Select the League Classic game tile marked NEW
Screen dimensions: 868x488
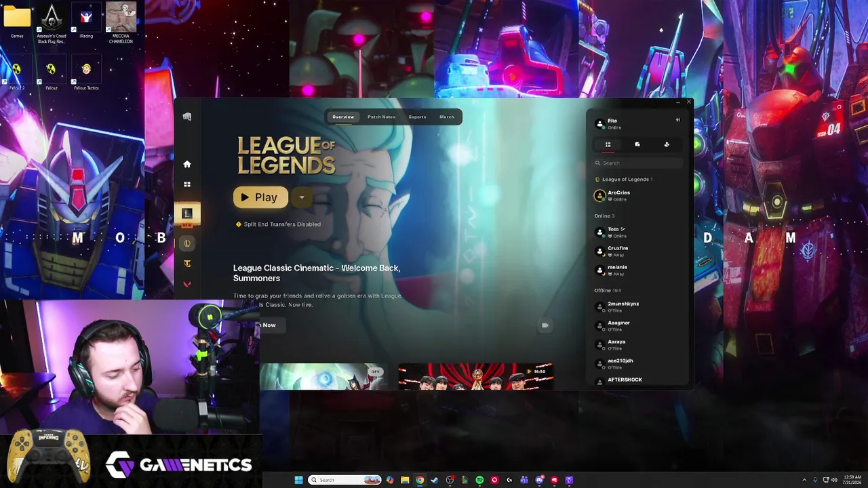tap(187, 215)
